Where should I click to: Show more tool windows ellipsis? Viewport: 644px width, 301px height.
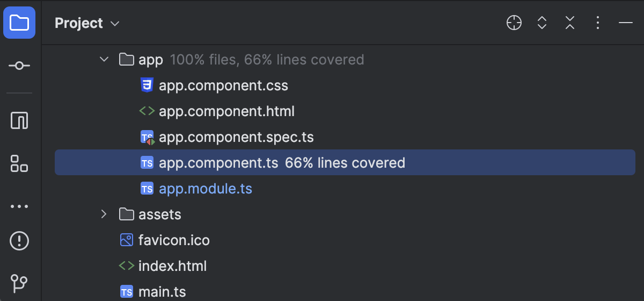coord(19,206)
